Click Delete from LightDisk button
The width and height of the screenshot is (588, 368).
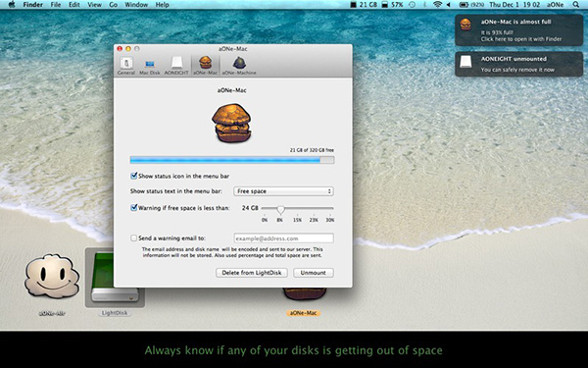252,273
